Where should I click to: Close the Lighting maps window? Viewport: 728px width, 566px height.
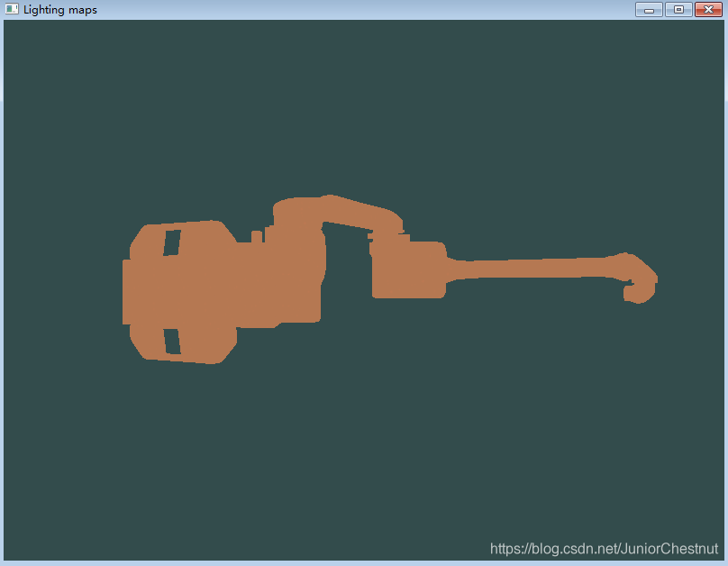[708, 9]
